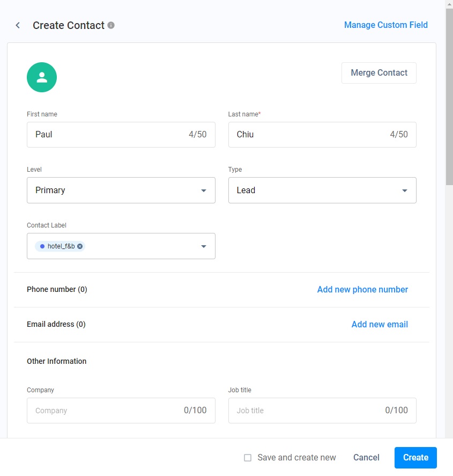Expand the Contact Label dropdown
The height and width of the screenshot is (476, 453).
click(x=204, y=246)
